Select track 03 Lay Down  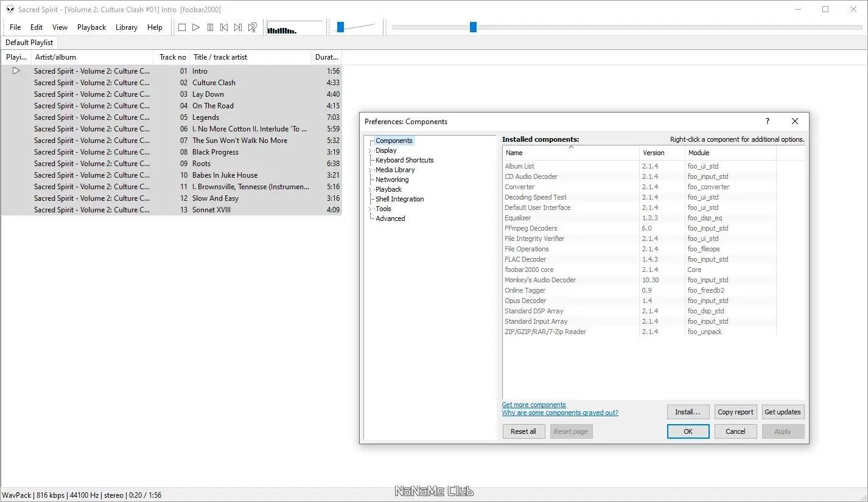(x=171, y=94)
